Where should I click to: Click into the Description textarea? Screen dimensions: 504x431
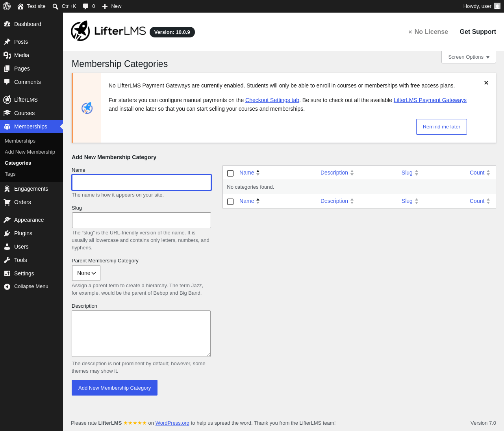point(141,334)
